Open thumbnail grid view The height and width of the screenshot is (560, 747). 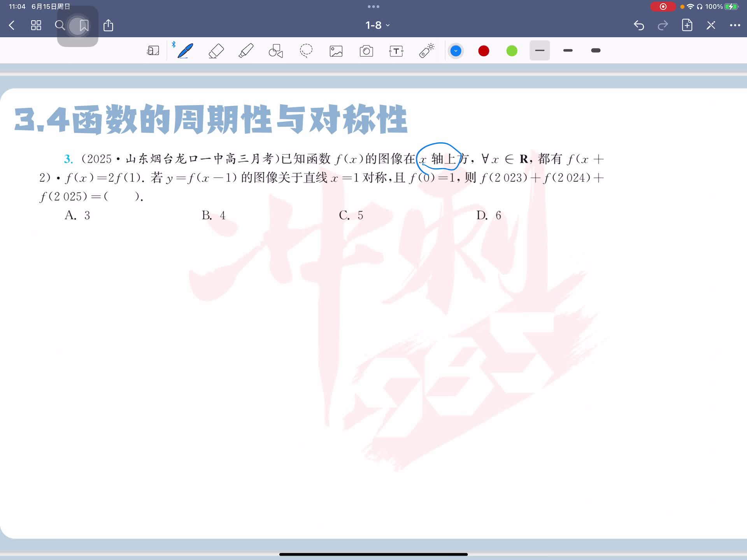(x=36, y=26)
